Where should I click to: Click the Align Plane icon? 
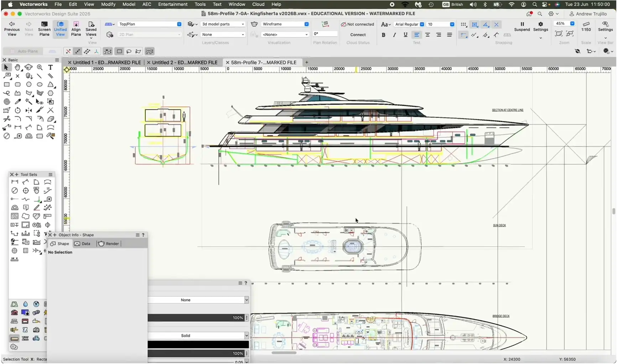(76, 28)
